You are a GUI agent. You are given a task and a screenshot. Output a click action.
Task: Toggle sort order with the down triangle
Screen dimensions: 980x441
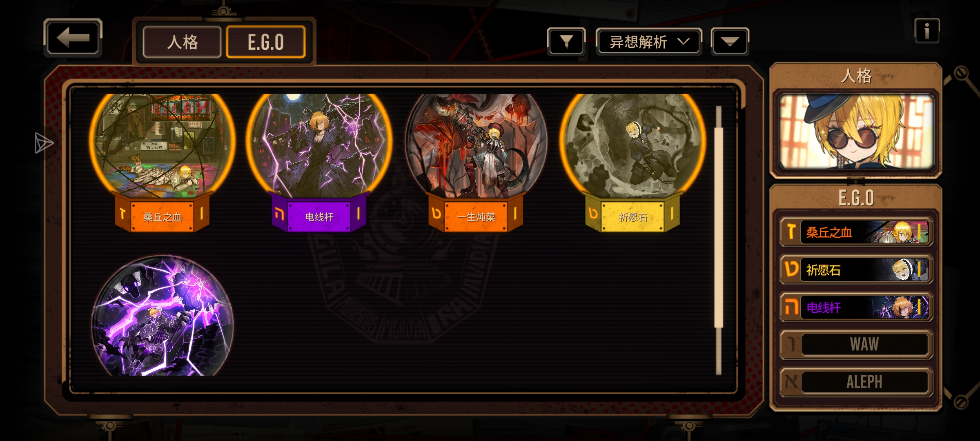click(730, 42)
